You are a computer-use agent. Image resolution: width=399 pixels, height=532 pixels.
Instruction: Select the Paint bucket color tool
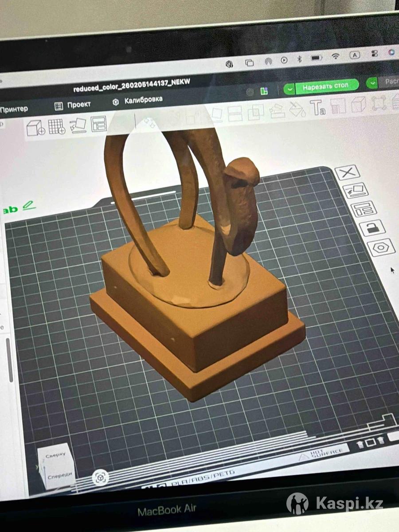296,109
